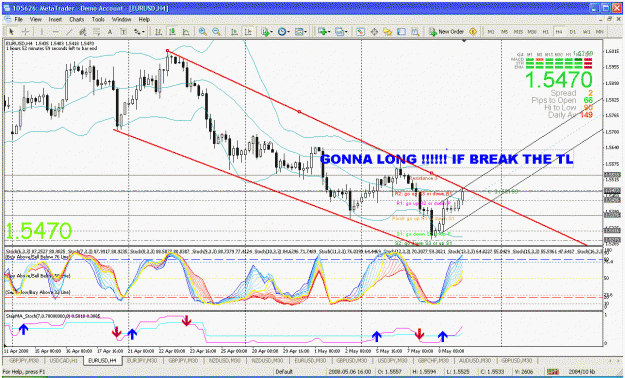625x378 pixels.
Task: Open the arrows objects dropdown
Action: [138, 32]
